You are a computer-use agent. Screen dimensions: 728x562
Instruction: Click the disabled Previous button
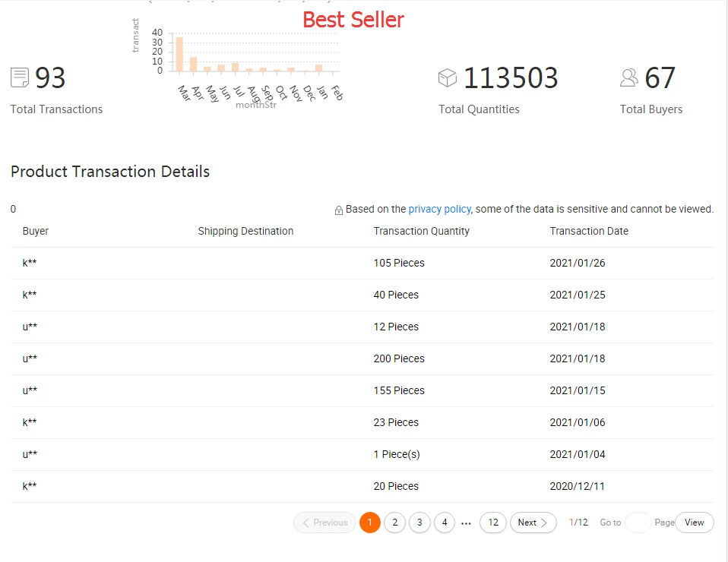pos(324,523)
